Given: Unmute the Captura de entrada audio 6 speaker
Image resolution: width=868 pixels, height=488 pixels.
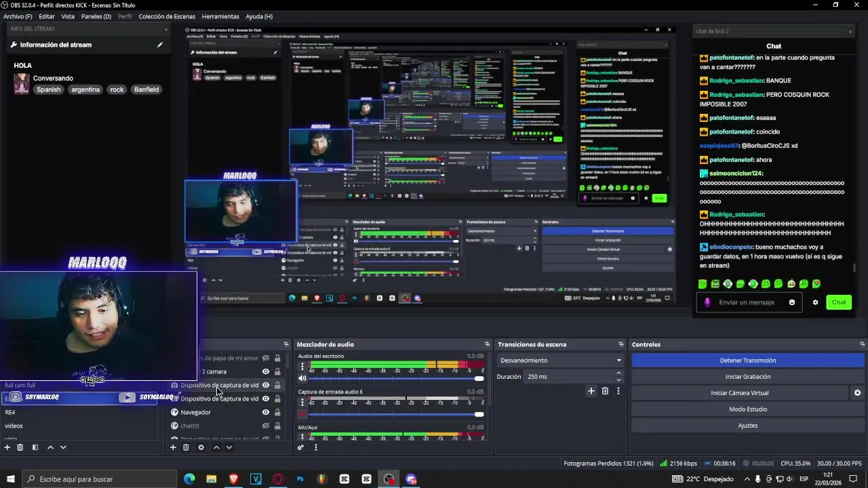Looking at the screenshot, I should (302, 414).
